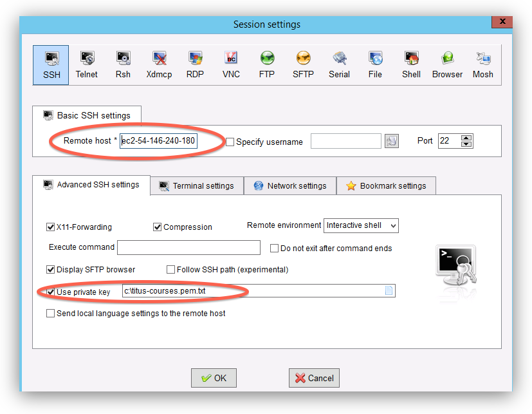Select the Xdmcp session icon
Screen dimensions: 532x414
click(x=159, y=65)
